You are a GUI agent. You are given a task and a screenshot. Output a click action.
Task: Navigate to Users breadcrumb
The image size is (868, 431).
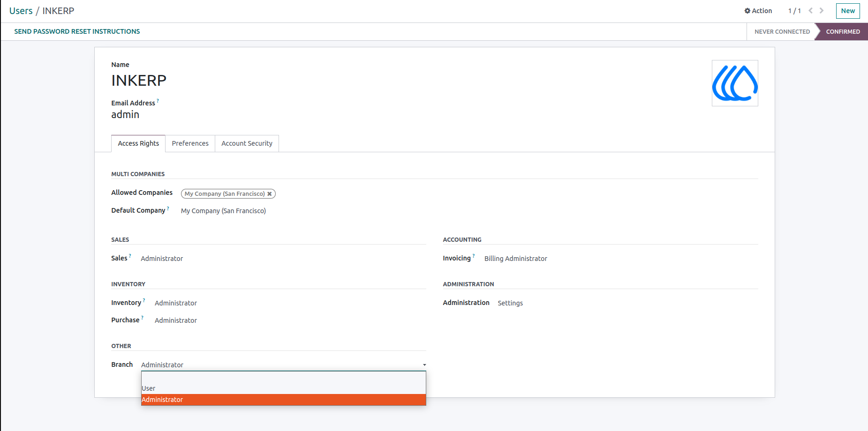point(21,11)
